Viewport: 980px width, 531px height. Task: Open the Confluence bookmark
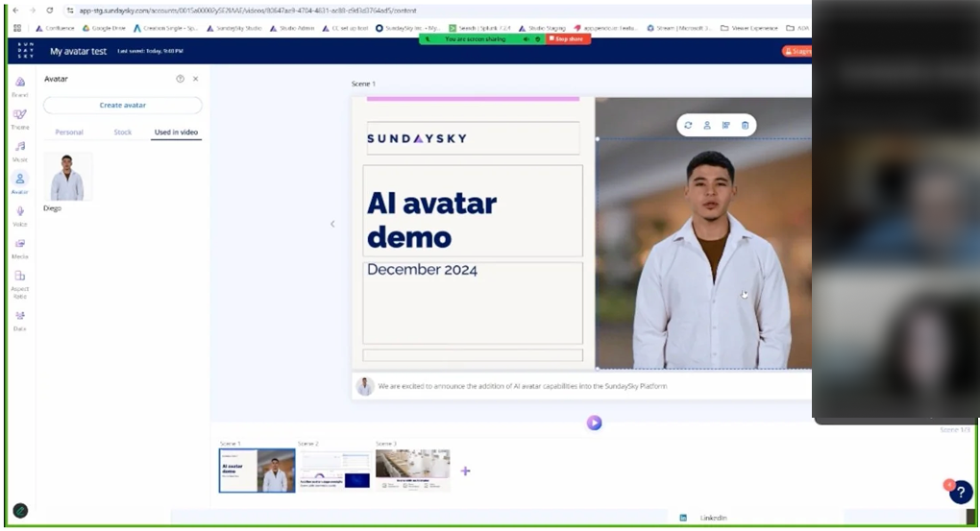point(55,28)
